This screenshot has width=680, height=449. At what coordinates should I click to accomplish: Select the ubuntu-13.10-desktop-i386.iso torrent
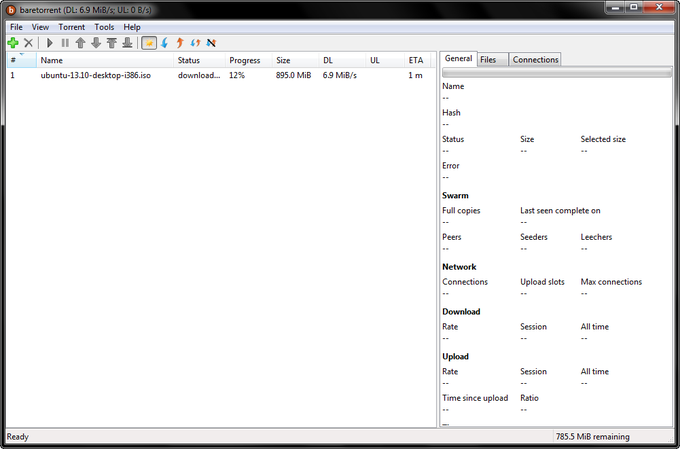95,75
